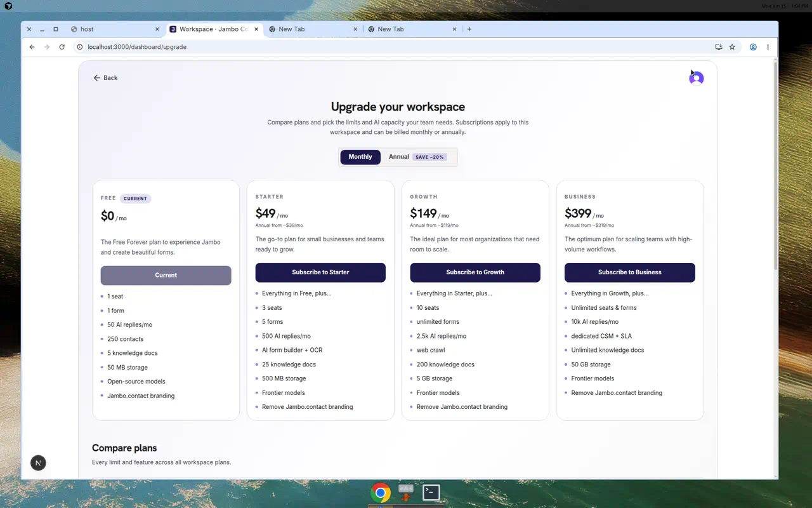The image size is (812, 508).
Task: Click 'Annual from ~$319/mo' text
Action: [x=589, y=225]
